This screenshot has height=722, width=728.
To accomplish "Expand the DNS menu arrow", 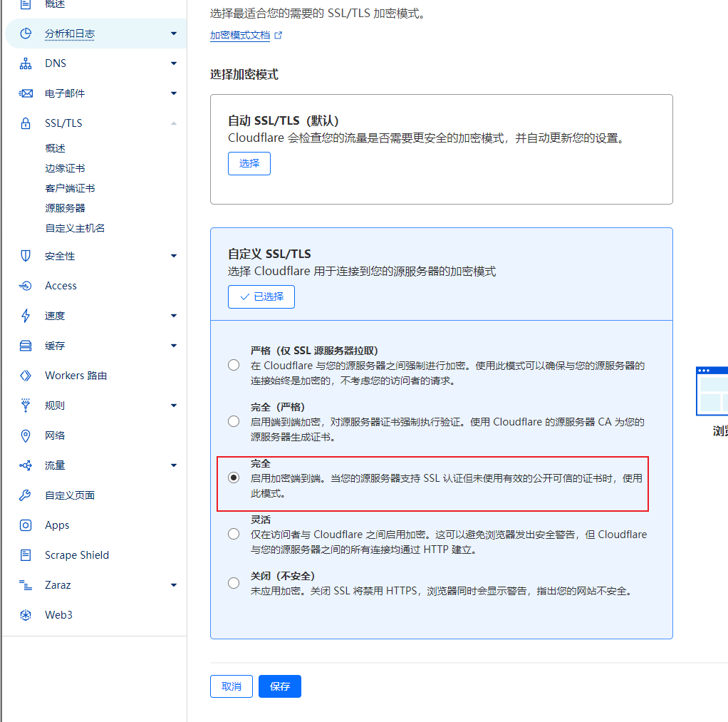I will tap(174, 63).
